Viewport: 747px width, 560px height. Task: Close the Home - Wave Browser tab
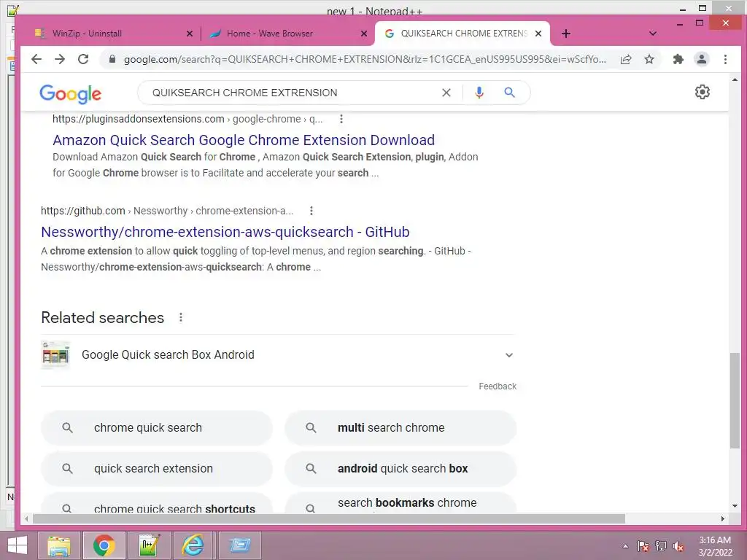click(x=363, y=34)
